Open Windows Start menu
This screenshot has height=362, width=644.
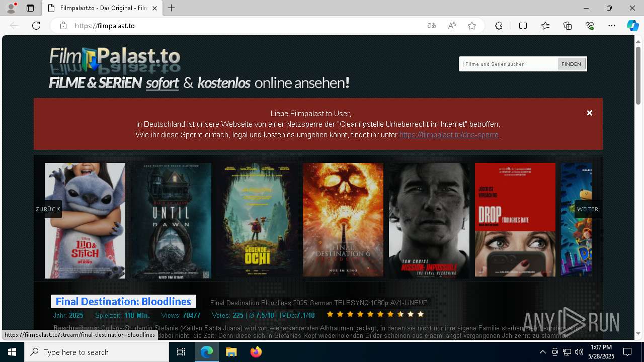[12, 352]
